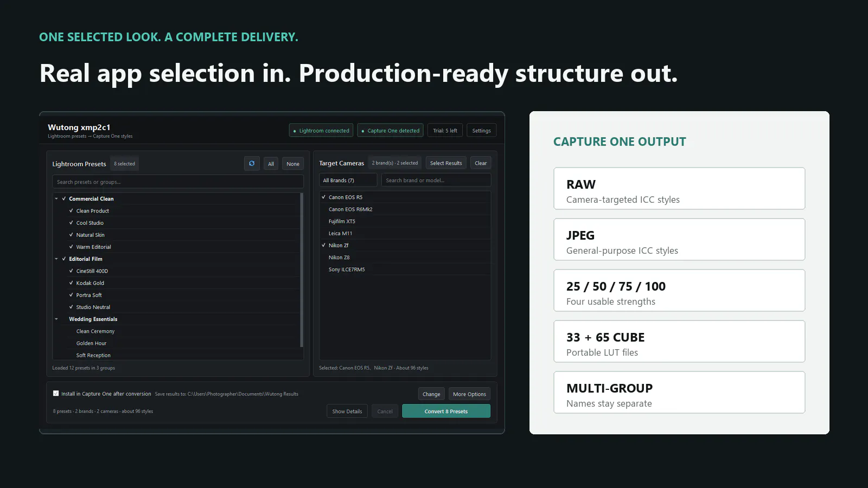Image resolution: width=868 pixels, height=488 pixels.
Task: Deselect the Portra Soft preset
Action: coord(71,295)
